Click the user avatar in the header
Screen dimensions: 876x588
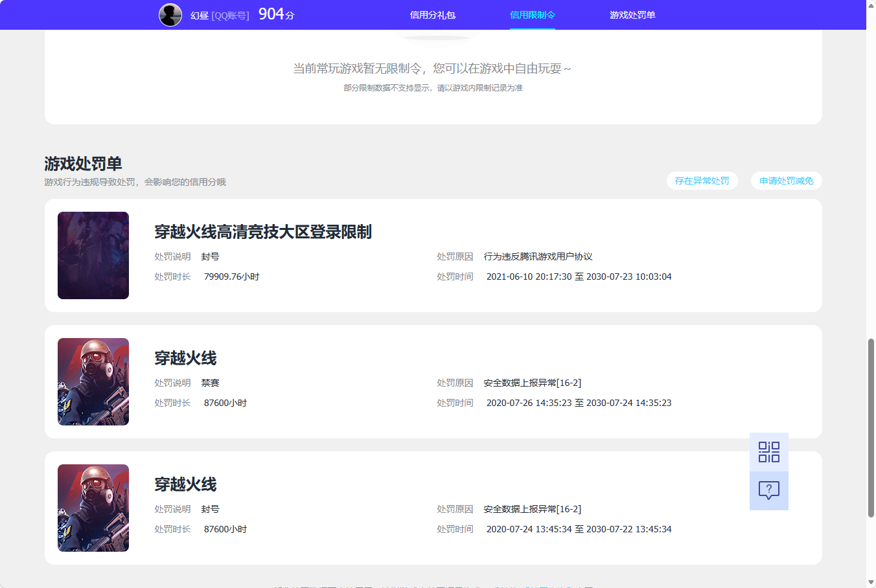(170, 15)
